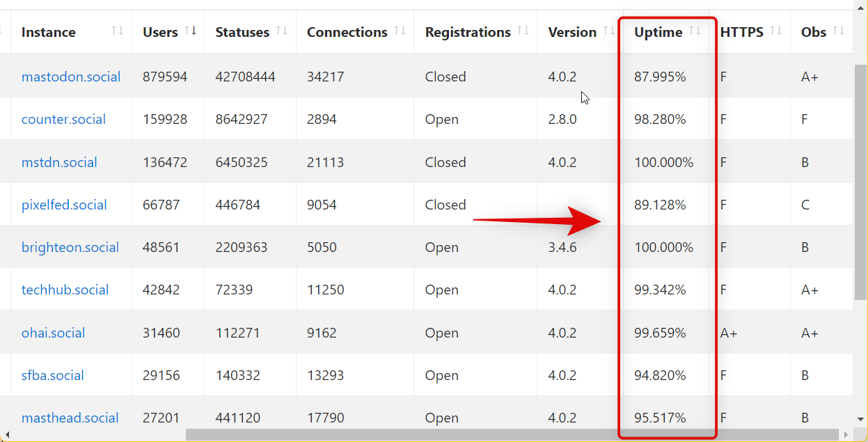868x442 pixels.
Task: Click the vertical scrollbar thumb
Action: pyautogui.click(x=861, y=181)
